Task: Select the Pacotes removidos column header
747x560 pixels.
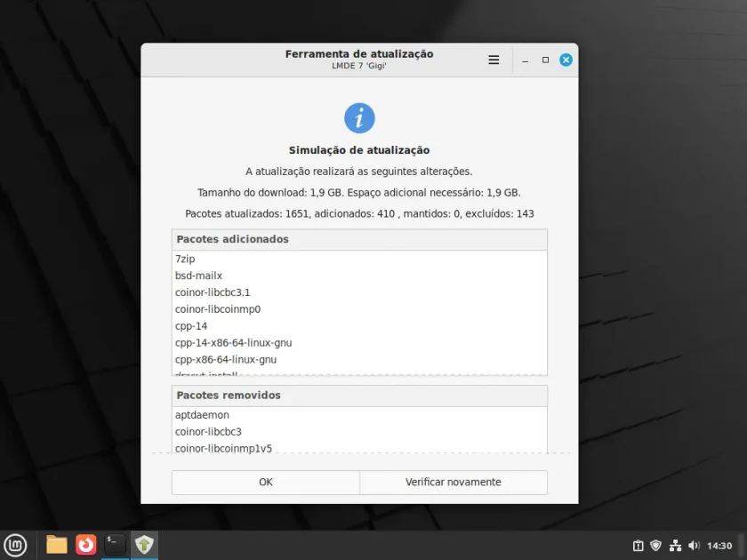Action: pyautogui.click(x=359, y=396)
